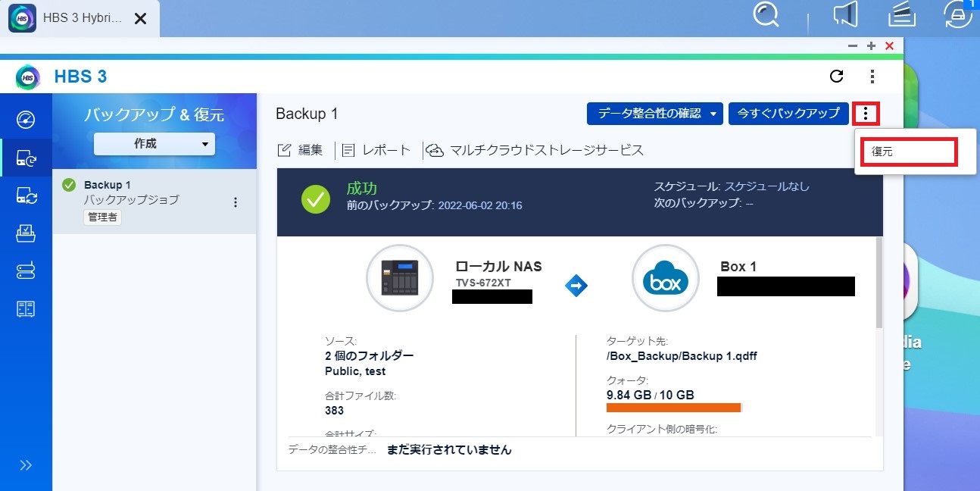Click the 2 個のフォルダー source text

click(370, 356)
